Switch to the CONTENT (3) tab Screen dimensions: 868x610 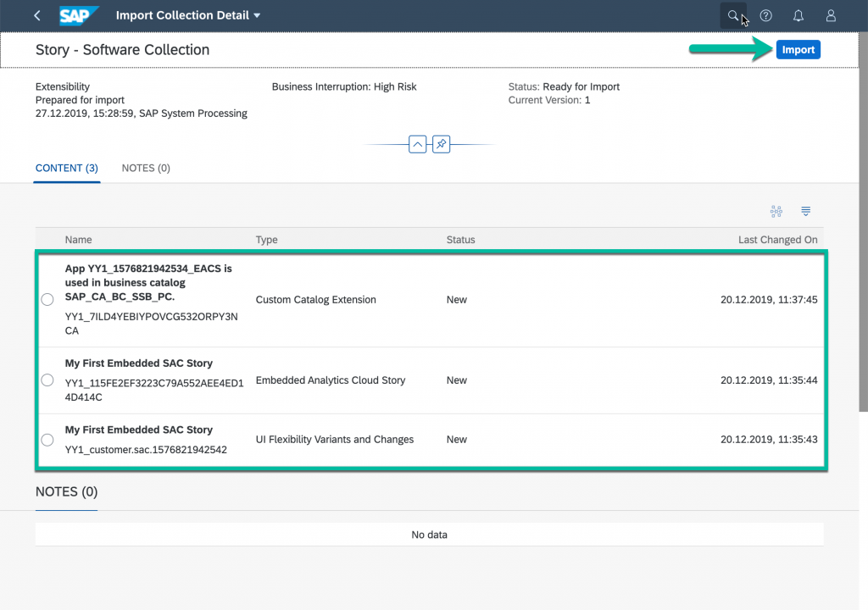tap(67, 169)
